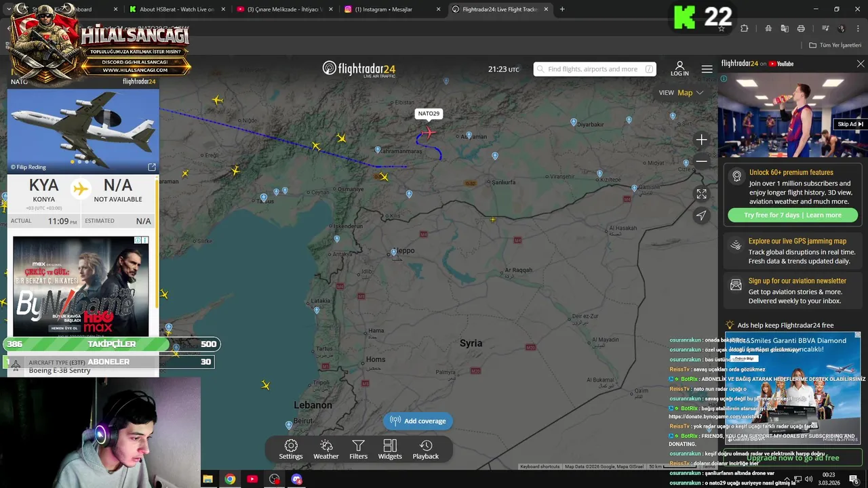Open external link icon on aircraft photo
The width and height of the screenshot is (868, 488).
152,167
